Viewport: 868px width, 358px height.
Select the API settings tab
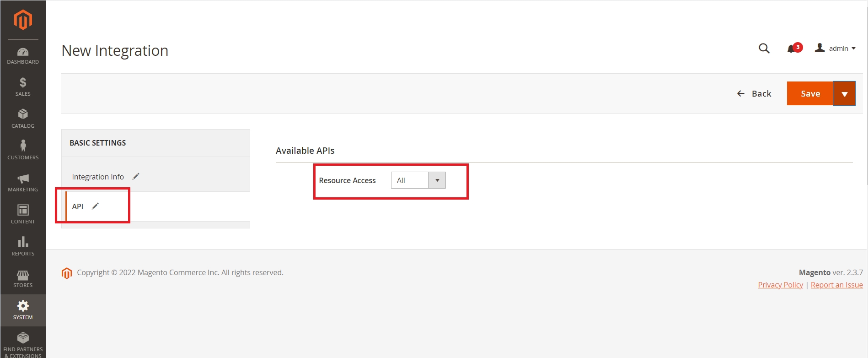(78, 206)
